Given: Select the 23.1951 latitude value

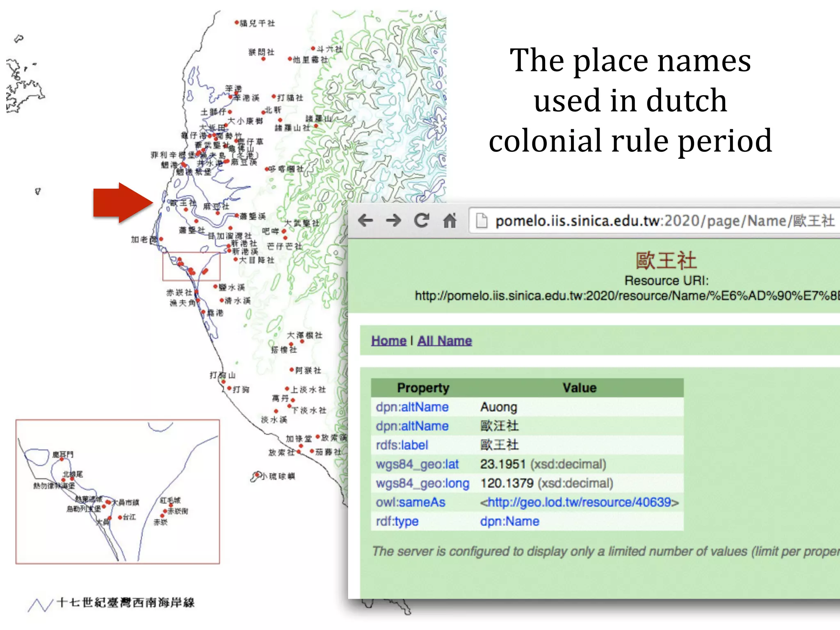Looking at the screenshot, I should [503, 464].
